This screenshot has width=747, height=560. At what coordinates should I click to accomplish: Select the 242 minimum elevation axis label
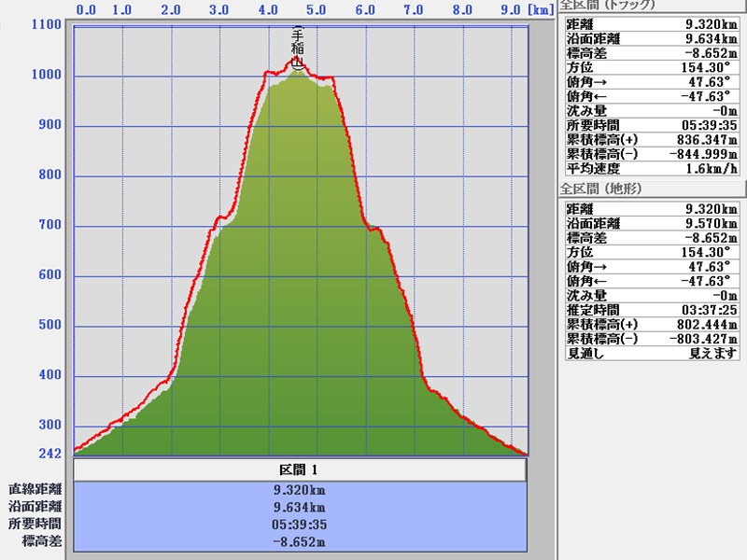(50, 454)
